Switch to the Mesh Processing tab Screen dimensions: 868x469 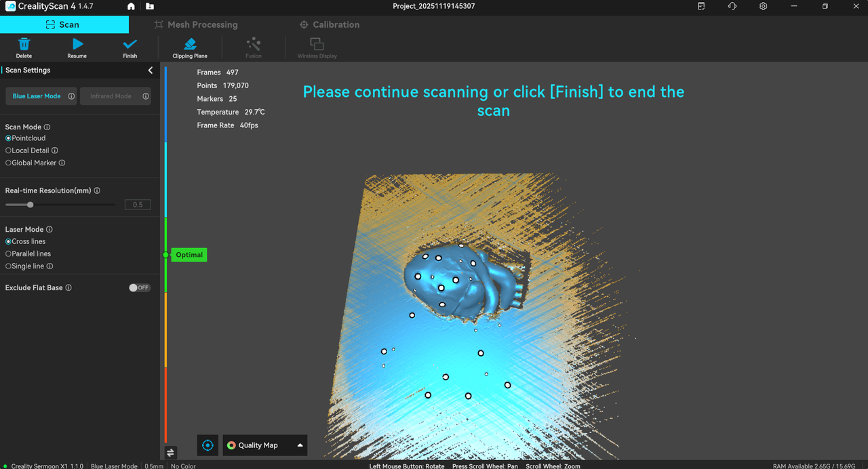point(196,24)
